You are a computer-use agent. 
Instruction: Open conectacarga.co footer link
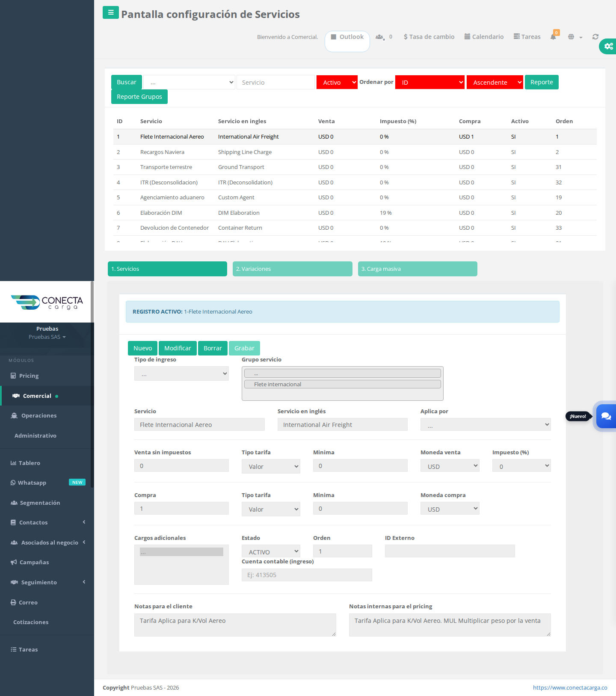(x=570, y=687)
